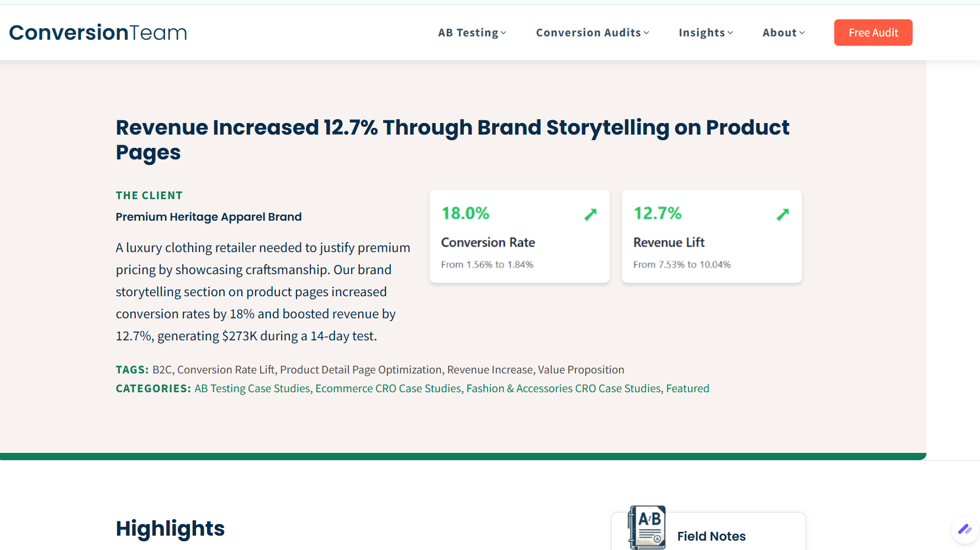This screenshot has width=980, height=550.
Task: Click the 'B2C' tag text
Action: point(162,370)
